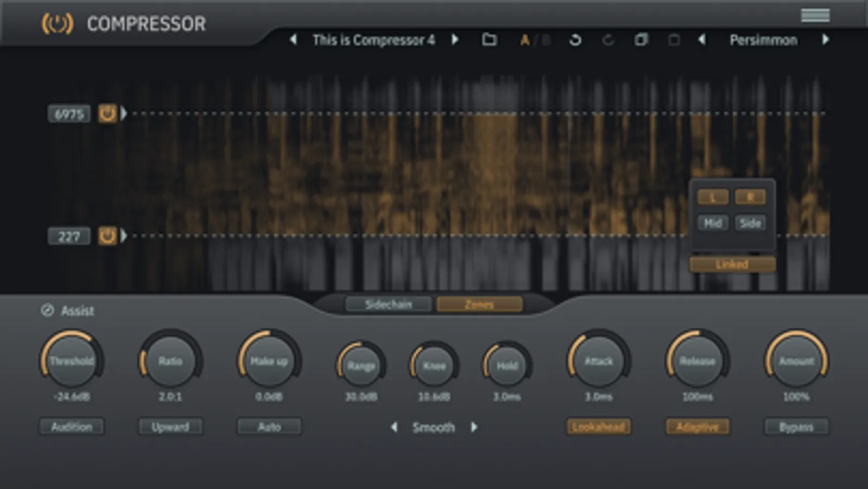Select previous mode before Smooth
Viewport: 868px width, 489px height.
click(x=394, y=428)
